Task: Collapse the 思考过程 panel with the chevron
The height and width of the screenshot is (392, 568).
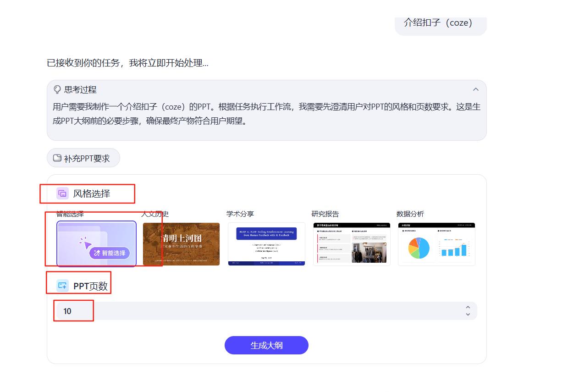Action: click(475, 89)
